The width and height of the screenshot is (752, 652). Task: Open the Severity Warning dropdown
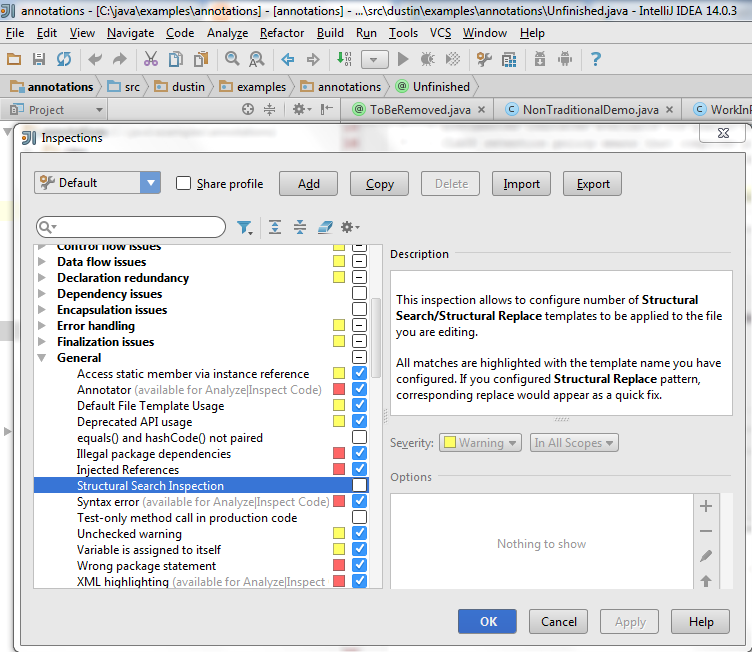coord(480,442)
